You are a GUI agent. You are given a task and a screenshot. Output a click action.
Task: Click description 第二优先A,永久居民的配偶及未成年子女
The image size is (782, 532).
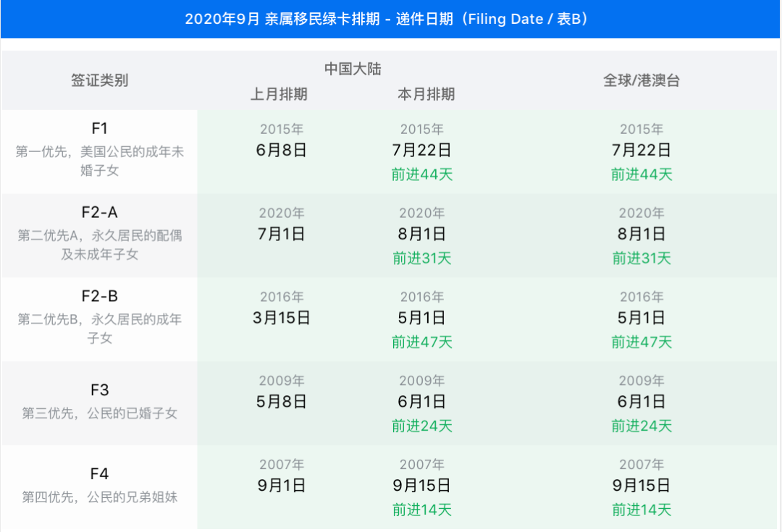pos(99,245)
